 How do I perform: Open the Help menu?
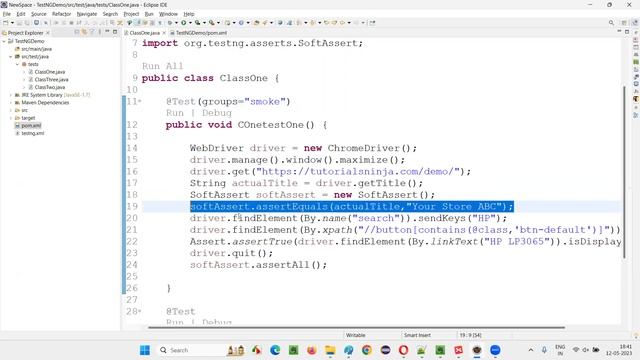click(x=189, y=14)
